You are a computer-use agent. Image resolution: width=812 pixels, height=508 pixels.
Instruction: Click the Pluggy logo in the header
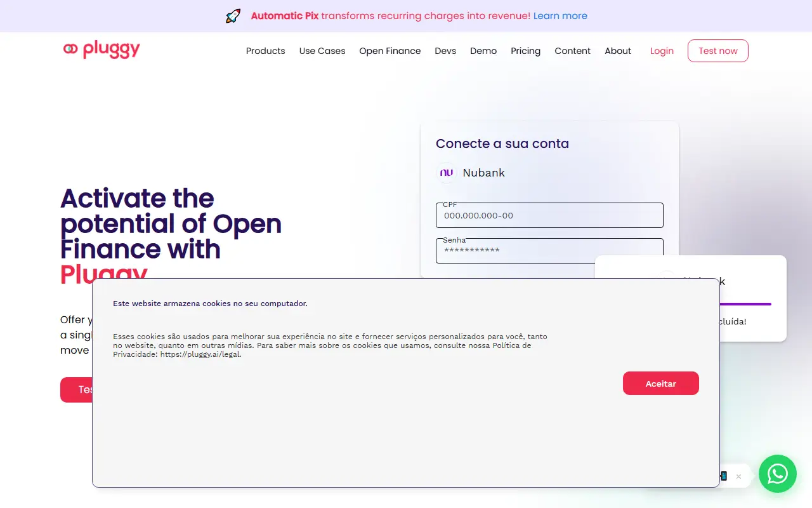(x=101, y=50)
